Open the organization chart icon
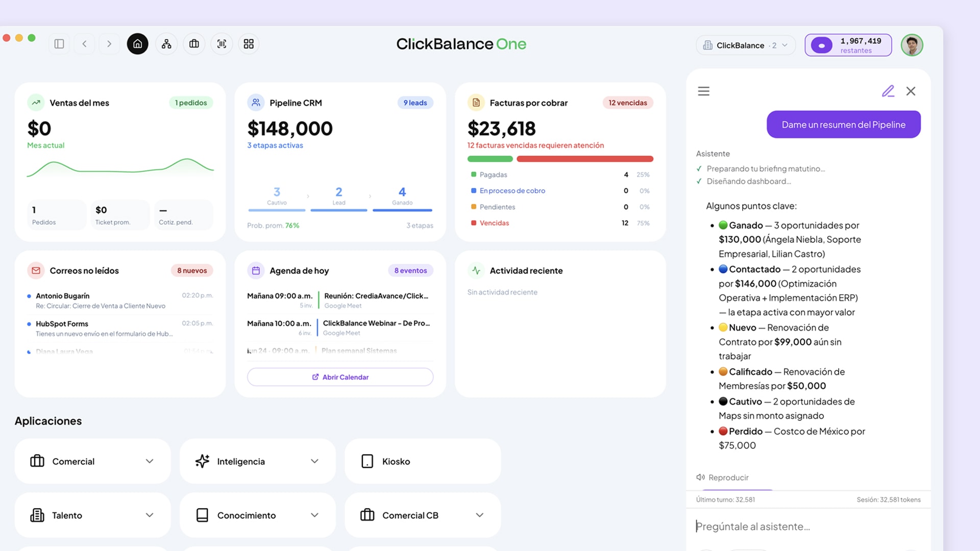 [166, 44]
